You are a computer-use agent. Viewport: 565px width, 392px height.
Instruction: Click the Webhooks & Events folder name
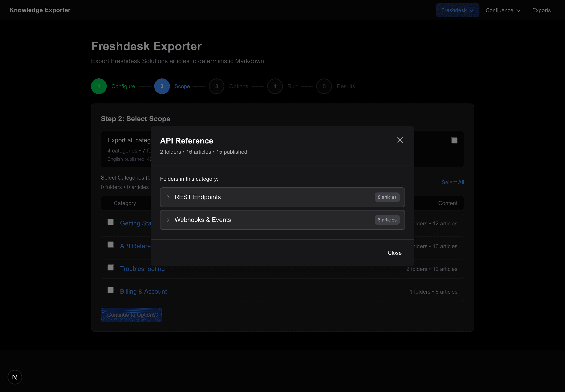click(x=203, y=220)
